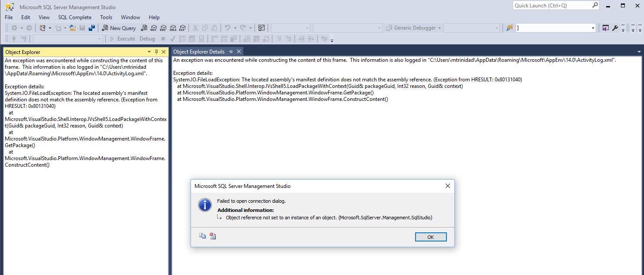
Task: Click the New Query toolbar button
Action: 119,28
